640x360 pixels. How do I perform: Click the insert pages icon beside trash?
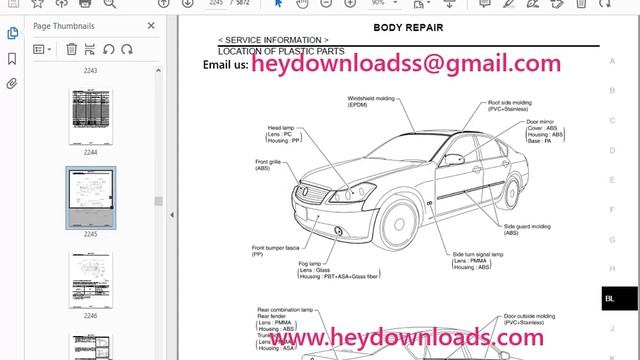89,49
